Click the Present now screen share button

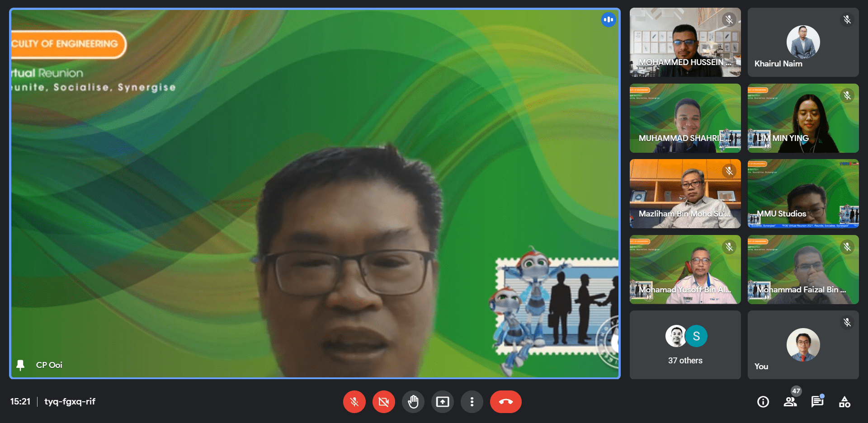[x=443, y=402]
